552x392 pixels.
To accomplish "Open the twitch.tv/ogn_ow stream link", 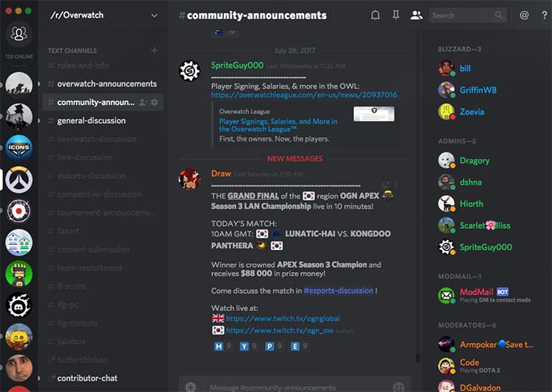I will point(280,330).
